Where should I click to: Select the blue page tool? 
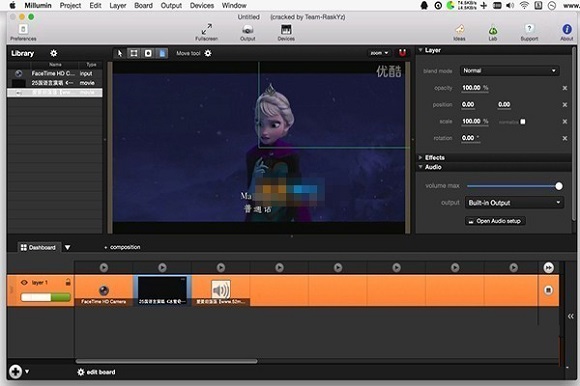coord(162,53)
